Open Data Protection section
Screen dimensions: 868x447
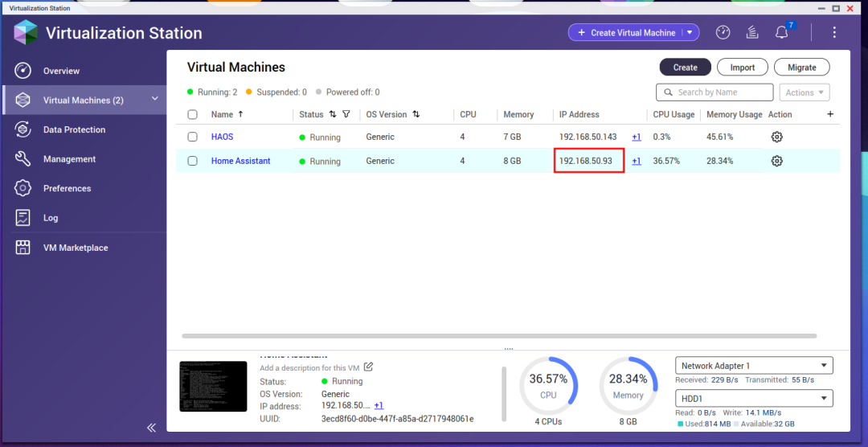(x=83, y=129)
